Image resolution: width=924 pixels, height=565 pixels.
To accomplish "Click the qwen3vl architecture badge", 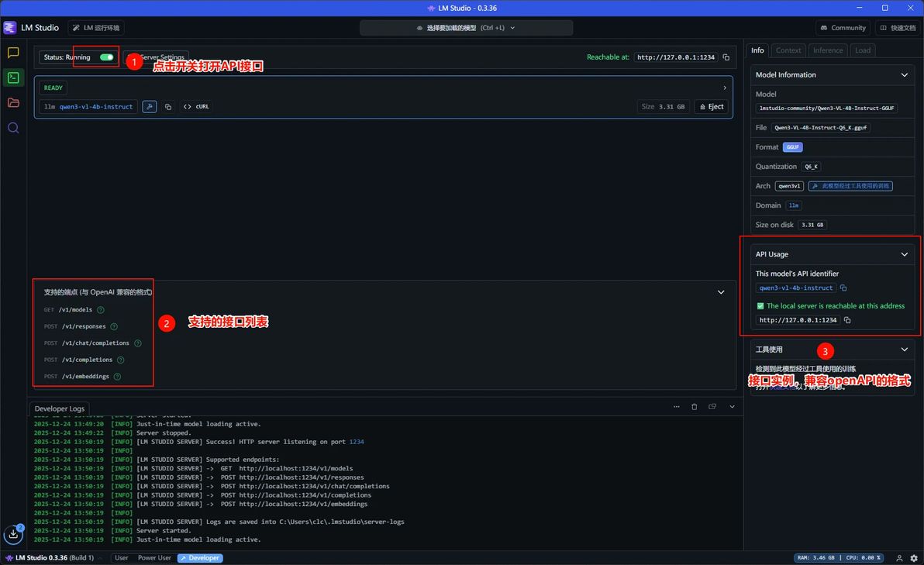I will click(x=789, y=186).
